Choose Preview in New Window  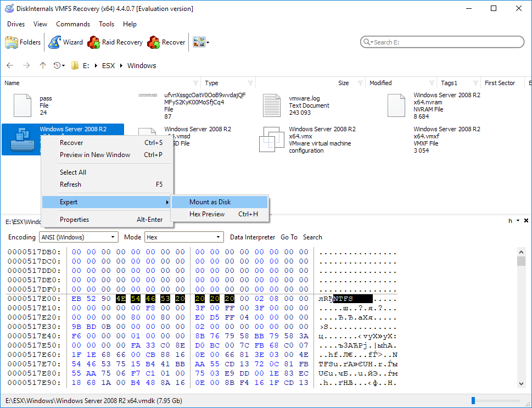click(x=107, y=155)
